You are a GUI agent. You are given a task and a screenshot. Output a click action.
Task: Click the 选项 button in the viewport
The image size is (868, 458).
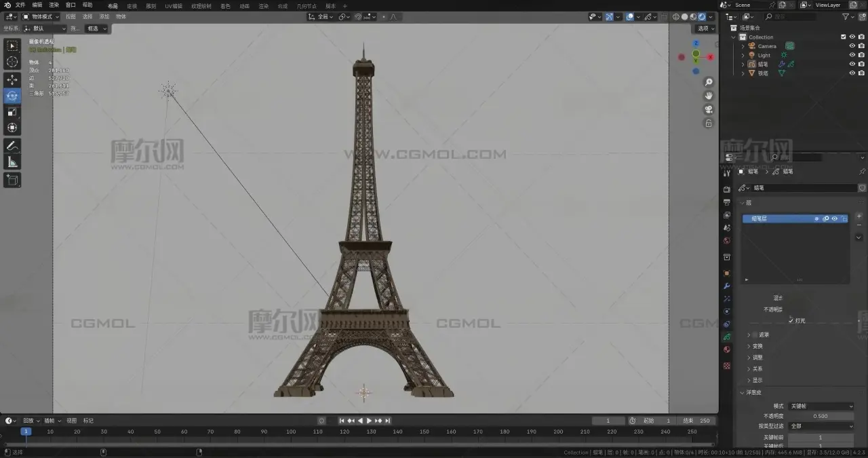(x=703, y=28)
